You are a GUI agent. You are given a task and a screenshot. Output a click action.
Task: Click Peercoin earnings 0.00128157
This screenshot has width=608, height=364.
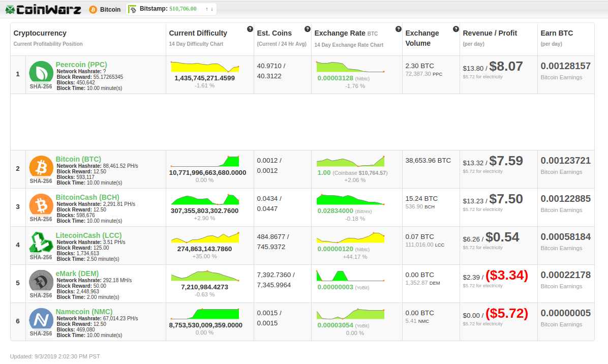pos(565,66)
